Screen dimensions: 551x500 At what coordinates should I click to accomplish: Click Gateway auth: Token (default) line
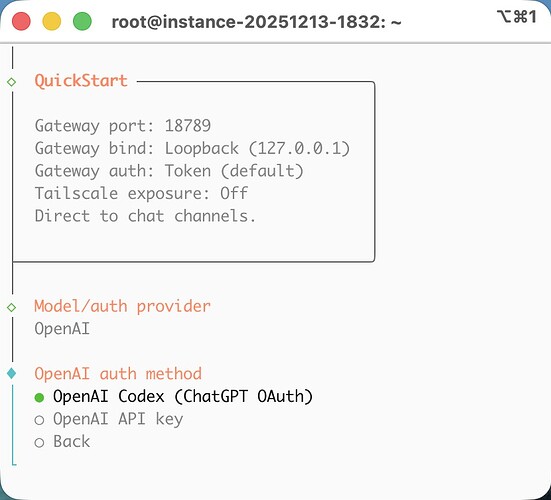[x=169, y=171]
